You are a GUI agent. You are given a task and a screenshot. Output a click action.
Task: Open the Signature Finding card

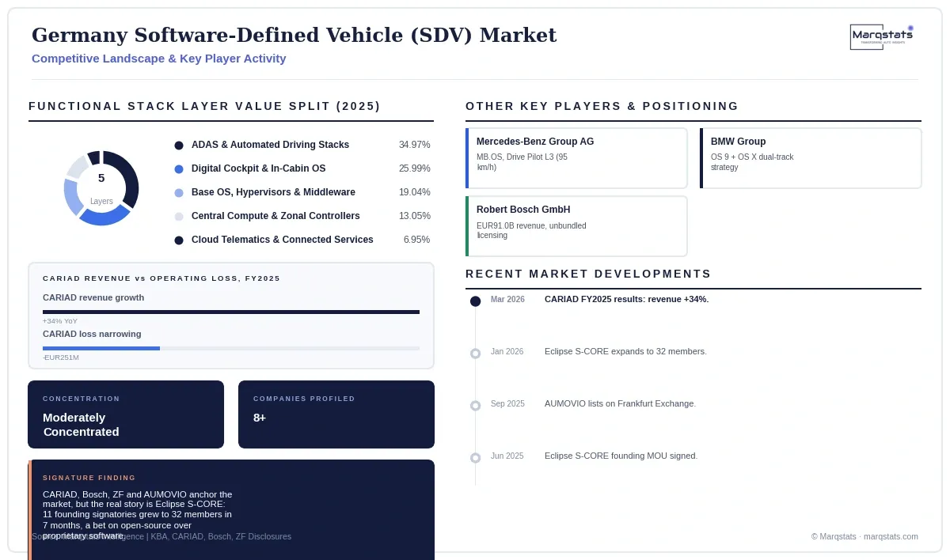(231, 509)
